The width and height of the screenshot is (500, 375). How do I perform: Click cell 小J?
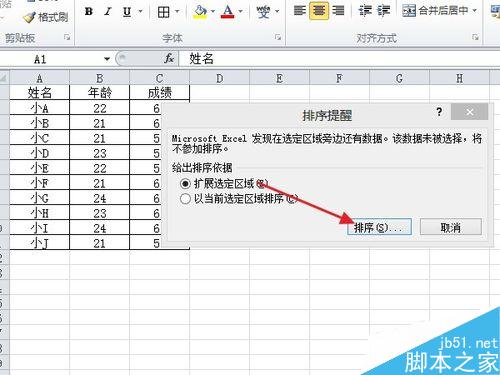(40, 243)
